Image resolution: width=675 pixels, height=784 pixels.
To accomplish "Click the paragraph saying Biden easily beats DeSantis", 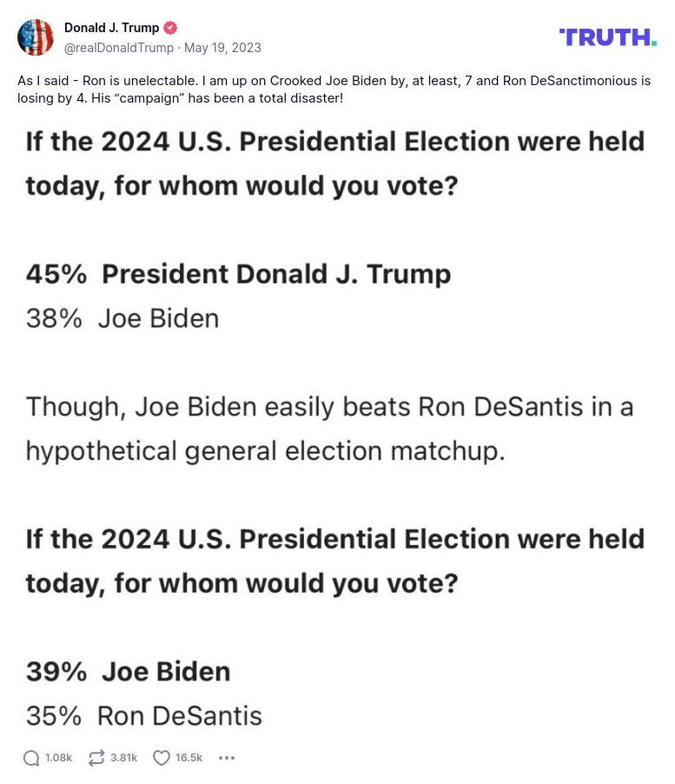I will click(x=329, y=429).
